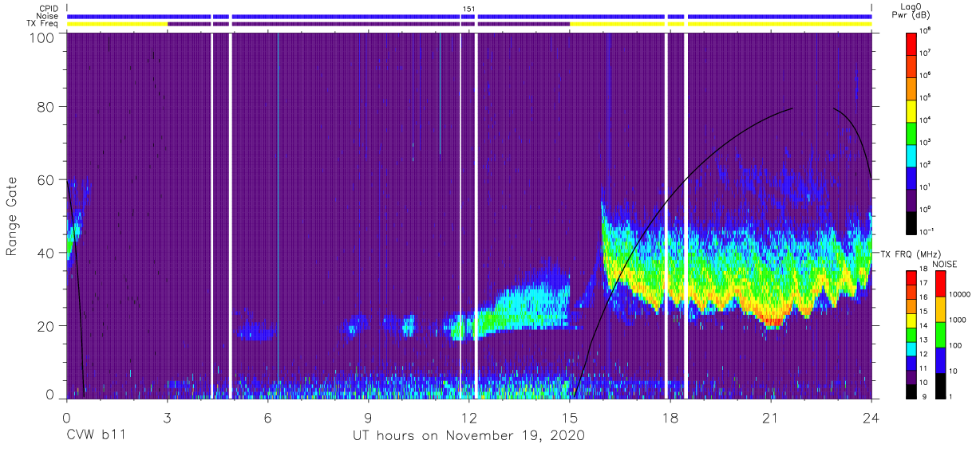980x452 pixels.
Task: Click the black swatch on the NOISE colorbar
Action: coord(941,386)
